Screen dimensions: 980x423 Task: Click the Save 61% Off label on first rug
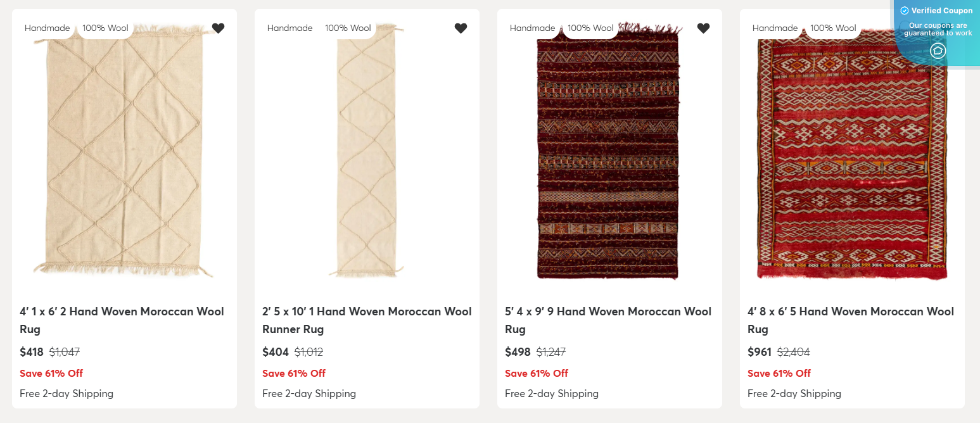(51, 373)
